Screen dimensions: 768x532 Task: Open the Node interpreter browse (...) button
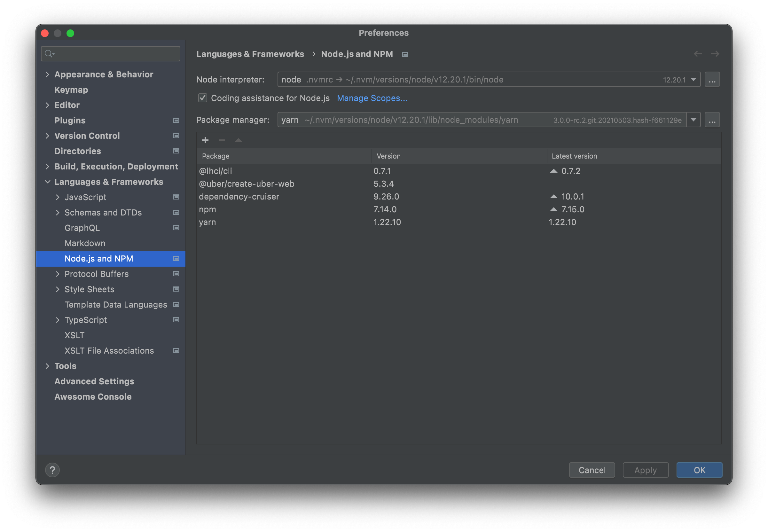tap(712, 79)
